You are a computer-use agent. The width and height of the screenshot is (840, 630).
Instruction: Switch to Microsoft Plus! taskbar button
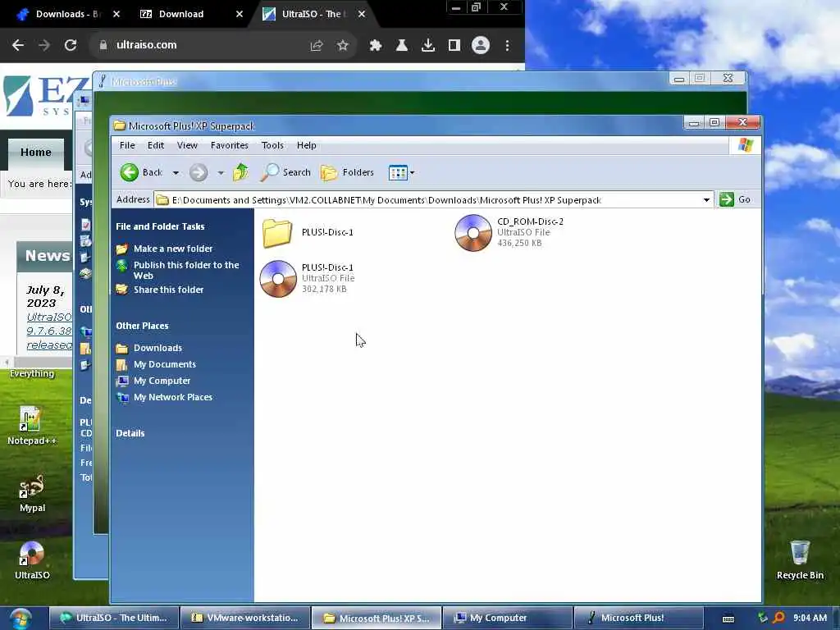coord(638,618)
